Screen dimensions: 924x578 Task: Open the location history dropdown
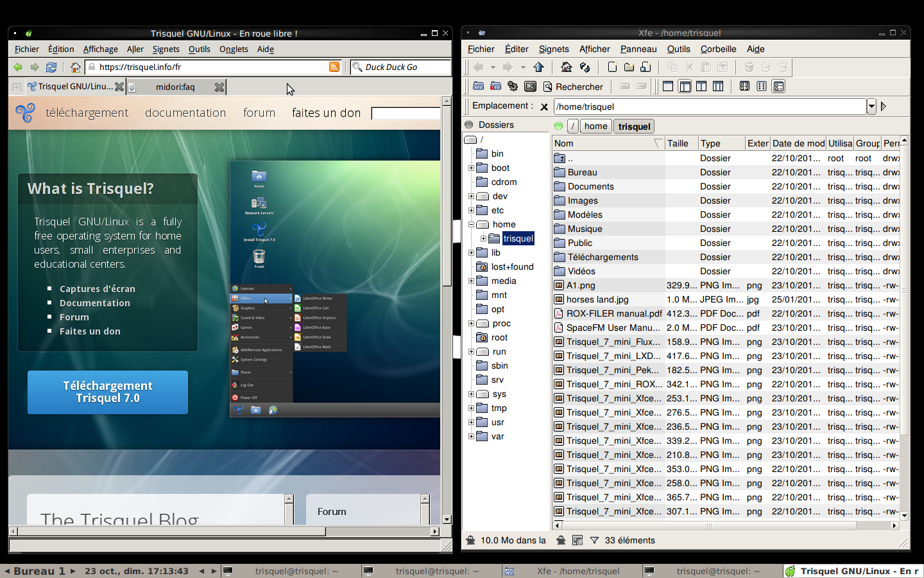pos(871,107)
